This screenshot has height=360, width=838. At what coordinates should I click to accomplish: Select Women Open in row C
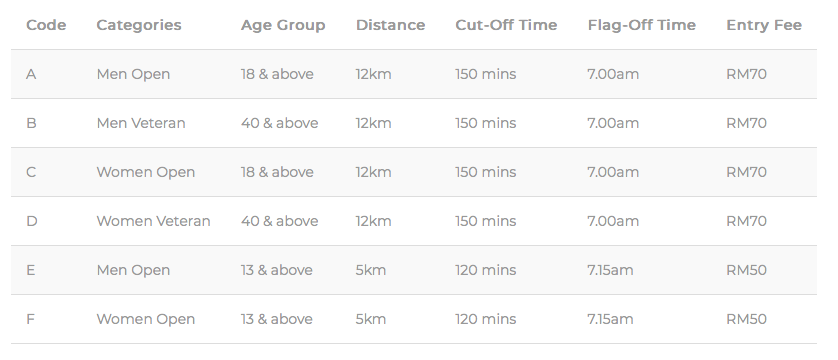point(145,173)
